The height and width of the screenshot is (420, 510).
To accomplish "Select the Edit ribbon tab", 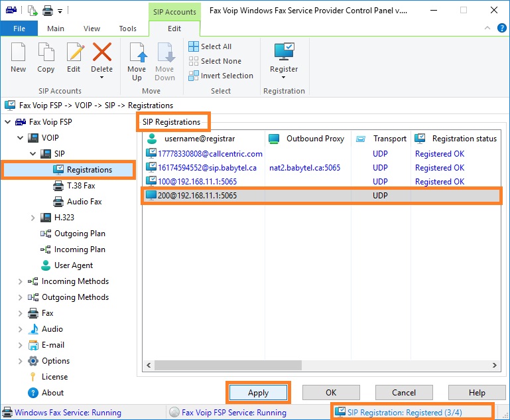I will [x=174, y=29].
